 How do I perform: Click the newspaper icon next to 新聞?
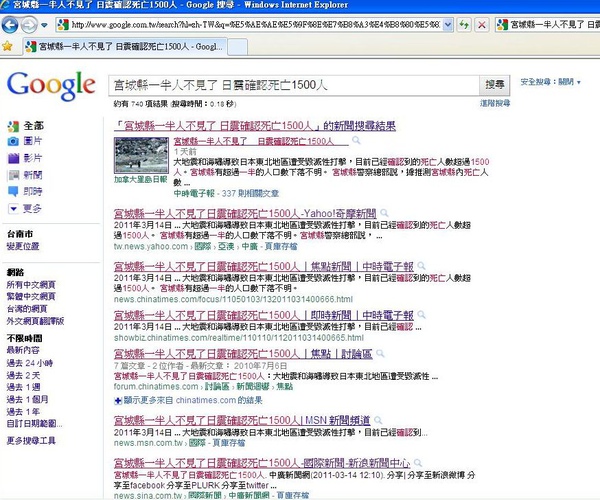(x=13, y=175)
